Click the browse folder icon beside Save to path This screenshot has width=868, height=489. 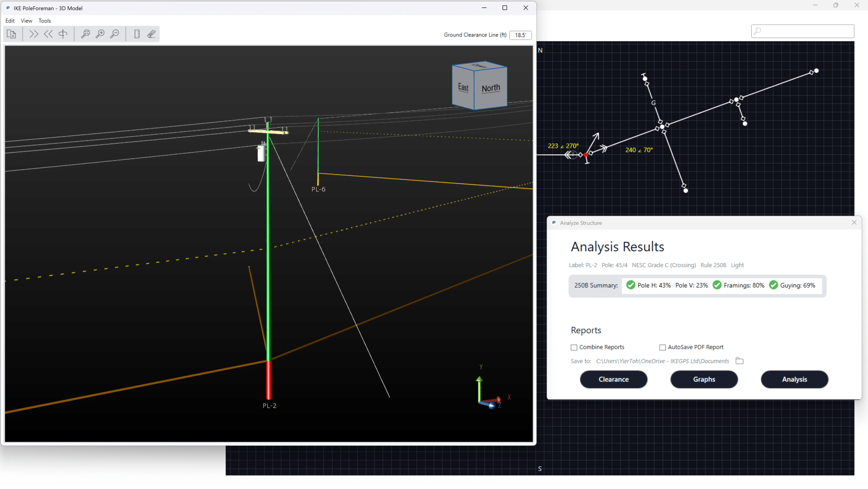coord(740,361)
